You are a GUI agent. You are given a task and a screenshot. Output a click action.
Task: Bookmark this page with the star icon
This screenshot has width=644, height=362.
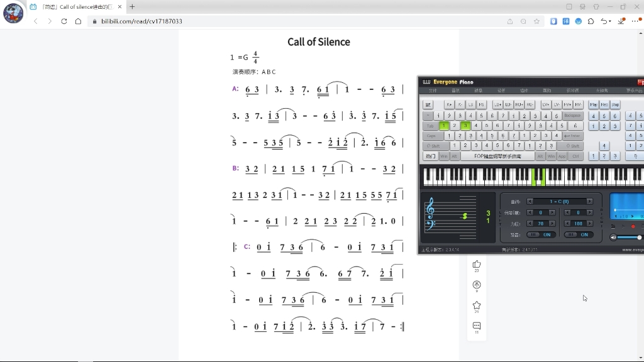pos(537,21)
